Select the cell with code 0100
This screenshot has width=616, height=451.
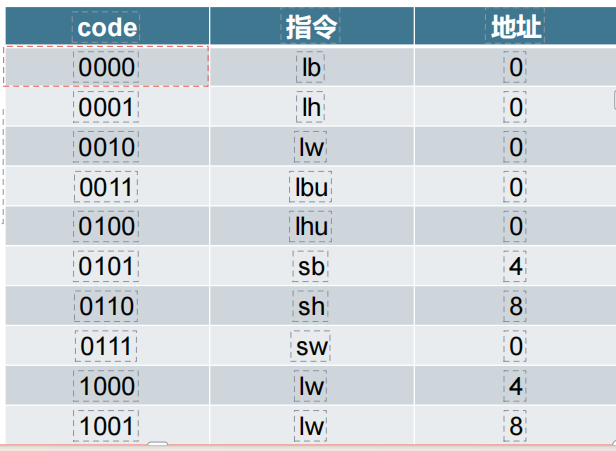click(x=106, y=227)
